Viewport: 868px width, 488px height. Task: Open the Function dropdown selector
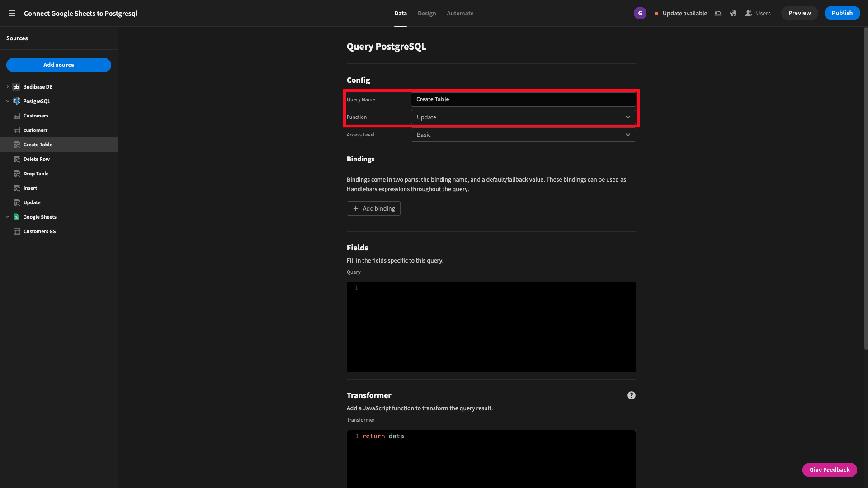(x=523, y=117)
